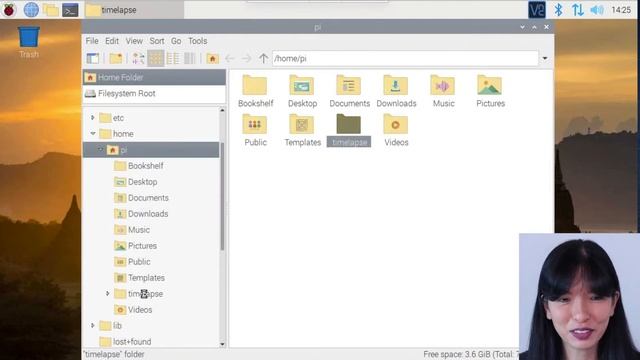The width and height of the screenshot is (640, 360).
Task: Select Filesystem Root in places pane
Action: pos(154,93)
